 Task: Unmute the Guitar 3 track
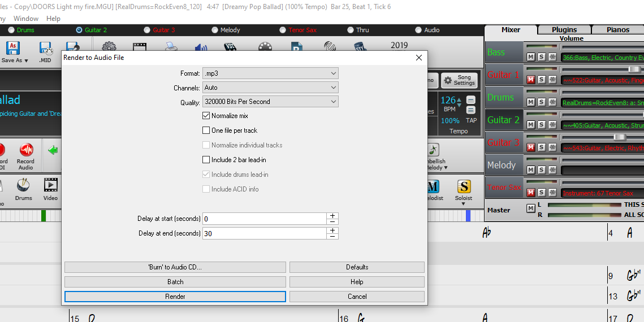[531, 147]
